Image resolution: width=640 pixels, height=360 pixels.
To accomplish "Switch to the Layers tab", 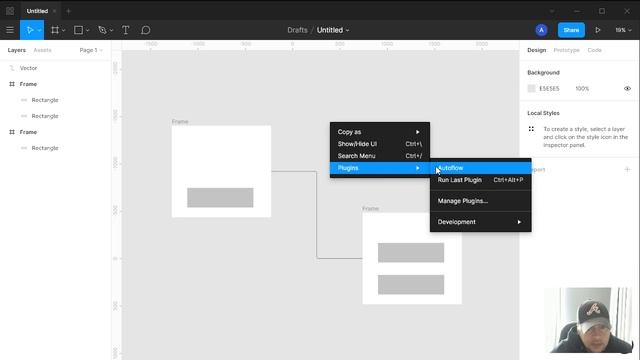I will point(17,50).
